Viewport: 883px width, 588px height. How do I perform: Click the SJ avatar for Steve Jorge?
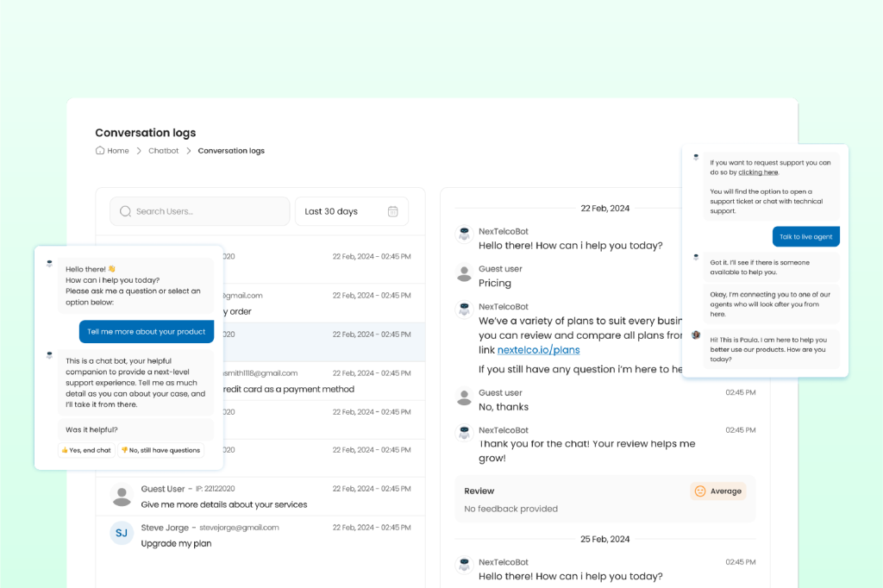point(122,533)
